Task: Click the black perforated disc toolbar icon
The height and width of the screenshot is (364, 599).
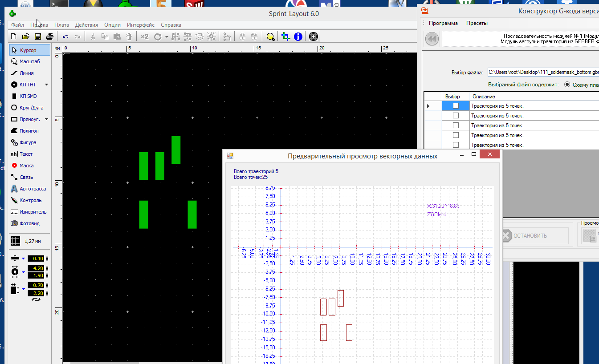Action: coord(314,36)
